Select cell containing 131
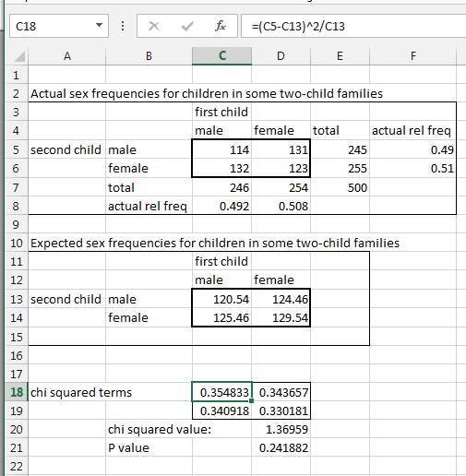 click(281, 149)
